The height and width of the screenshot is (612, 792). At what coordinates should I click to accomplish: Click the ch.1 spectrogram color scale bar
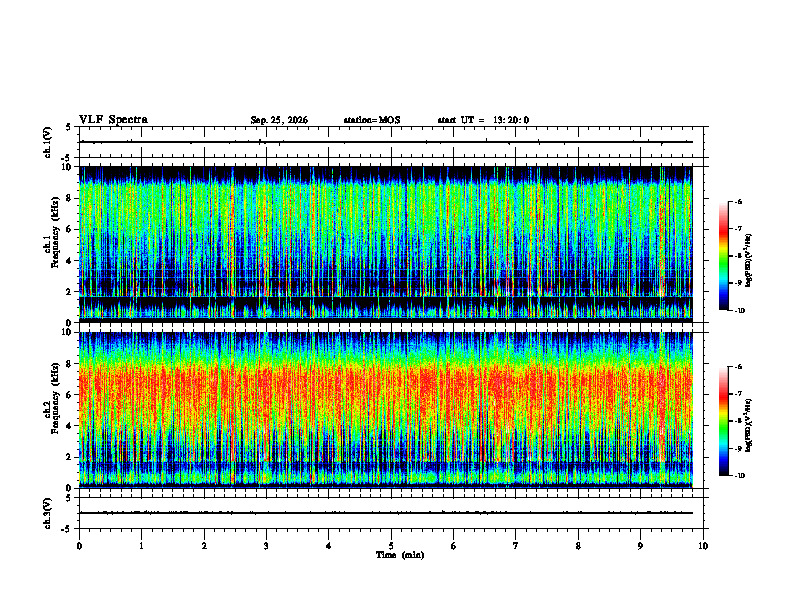pos(723,256)
